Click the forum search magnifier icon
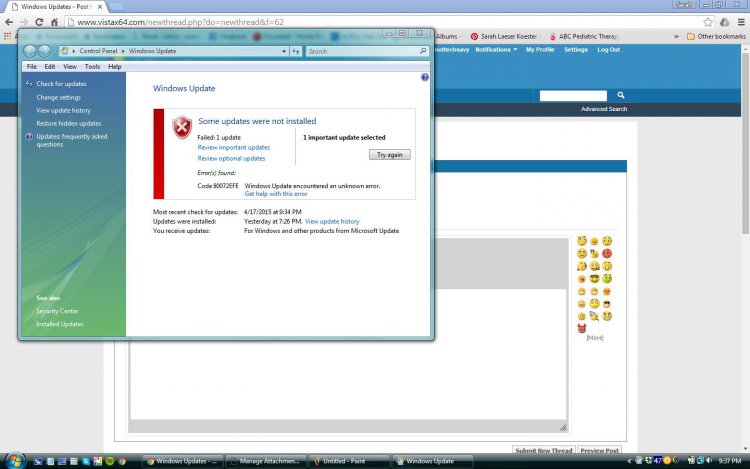 click(x=621, y=95)
